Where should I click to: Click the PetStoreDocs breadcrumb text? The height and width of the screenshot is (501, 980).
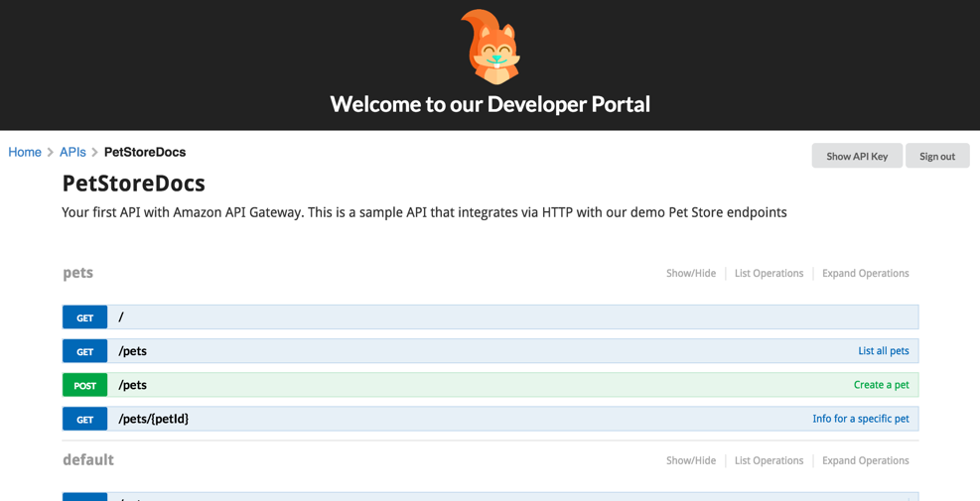coord(145,152)
